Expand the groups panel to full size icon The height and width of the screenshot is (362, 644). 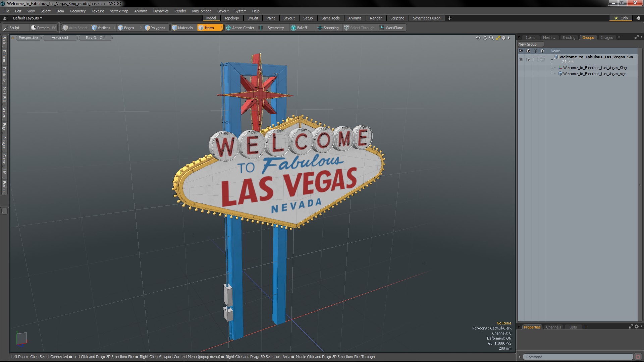636,37
